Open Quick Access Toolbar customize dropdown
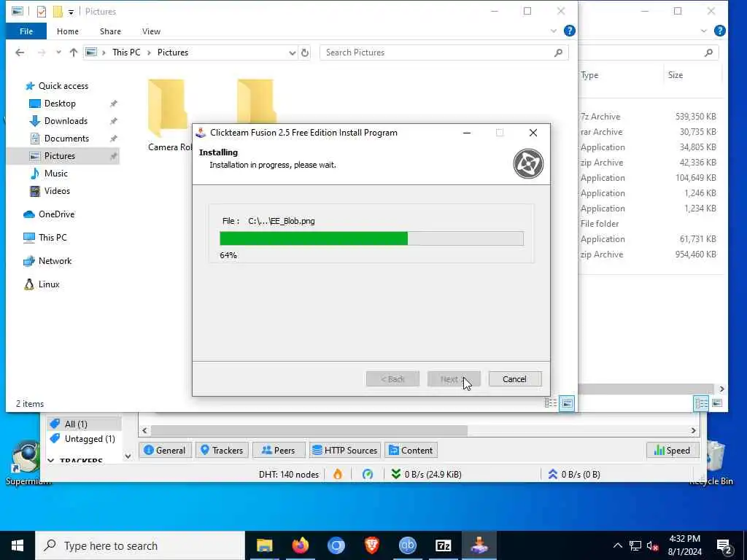 71,12
